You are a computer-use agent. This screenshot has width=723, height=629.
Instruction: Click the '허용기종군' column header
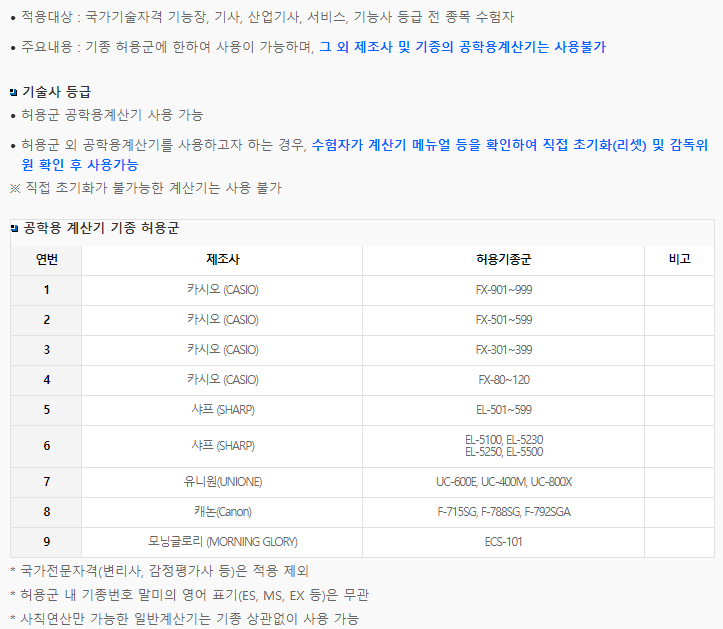coord(504,260)
